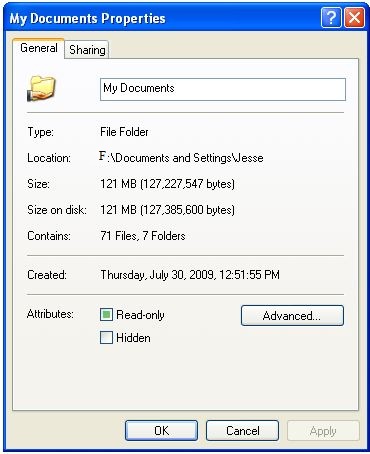Click the 71 Files, 7 Folders text
The image size is (370, 454).
click(143, 236)
